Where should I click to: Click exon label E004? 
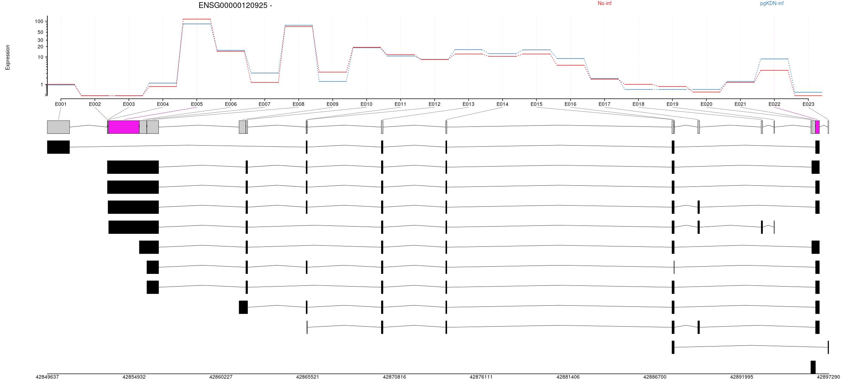163,104
